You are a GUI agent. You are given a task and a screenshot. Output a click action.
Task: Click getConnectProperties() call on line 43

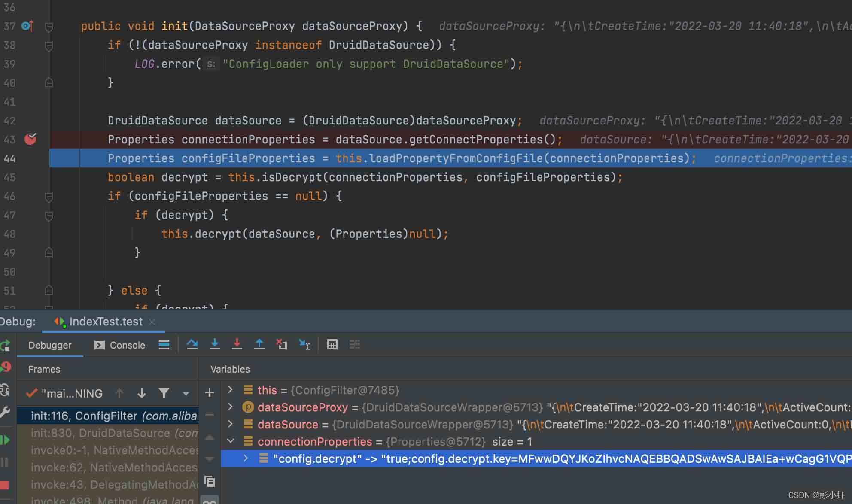pos(483,140)
